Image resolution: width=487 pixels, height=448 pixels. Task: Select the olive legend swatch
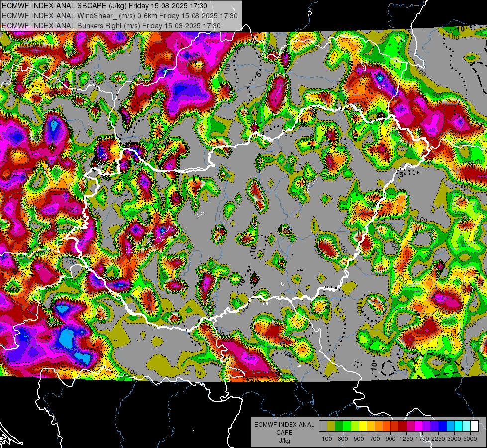tap(331, 426)
